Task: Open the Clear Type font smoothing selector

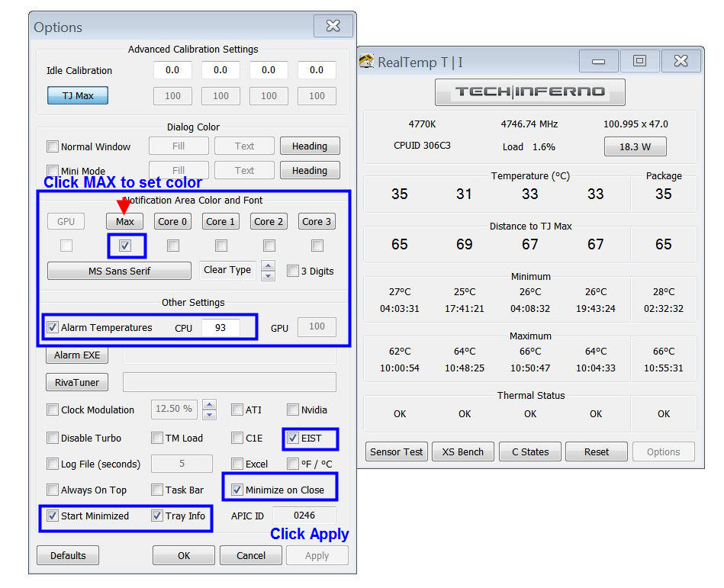Action: [x=227, y=270]
